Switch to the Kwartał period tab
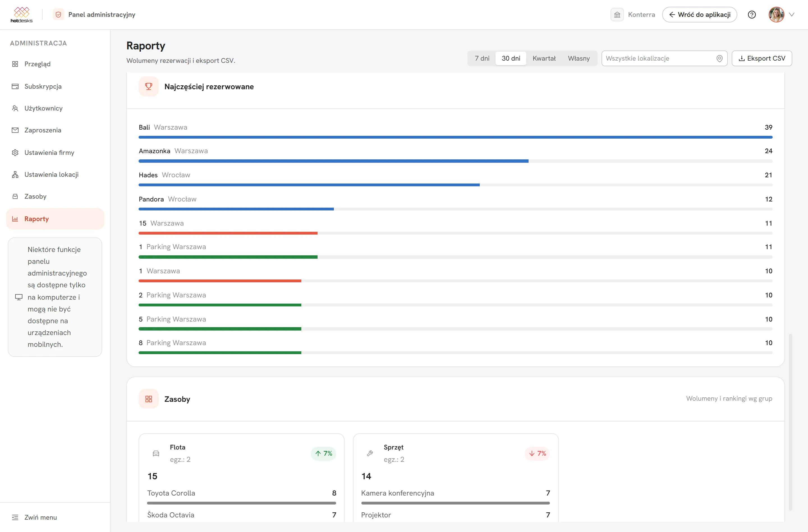Image resolution: width=808 pixels, height=532 pixels. click(544, 58)
